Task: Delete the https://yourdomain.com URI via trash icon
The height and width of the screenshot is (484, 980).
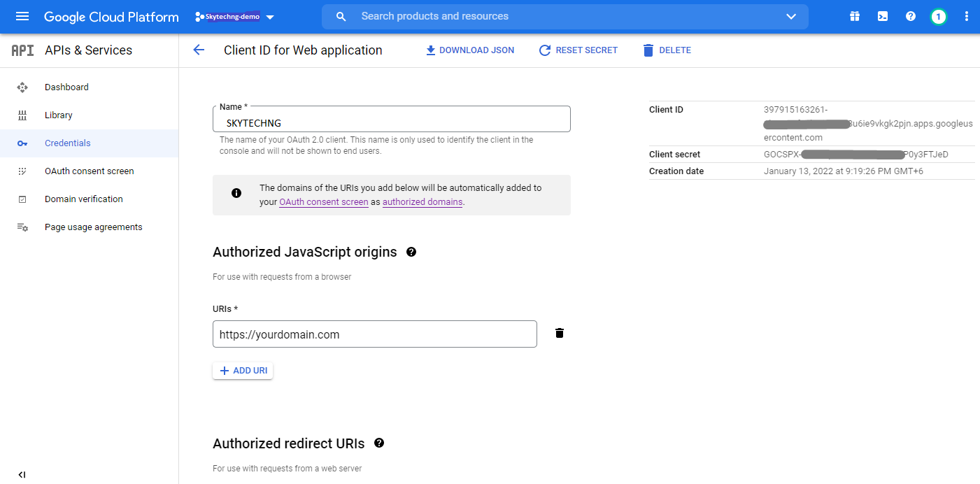Action: click(560, 333)
